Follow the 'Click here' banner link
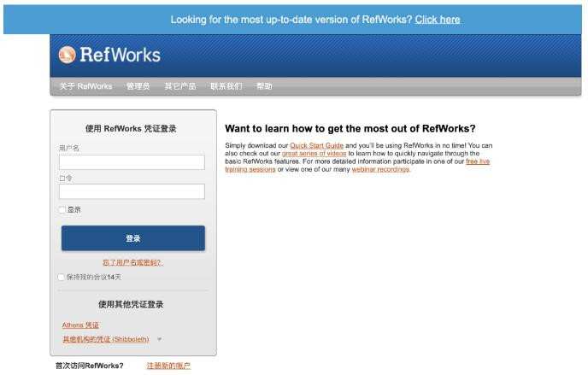The height and width of the screenshot is (375, 588). 438,20
